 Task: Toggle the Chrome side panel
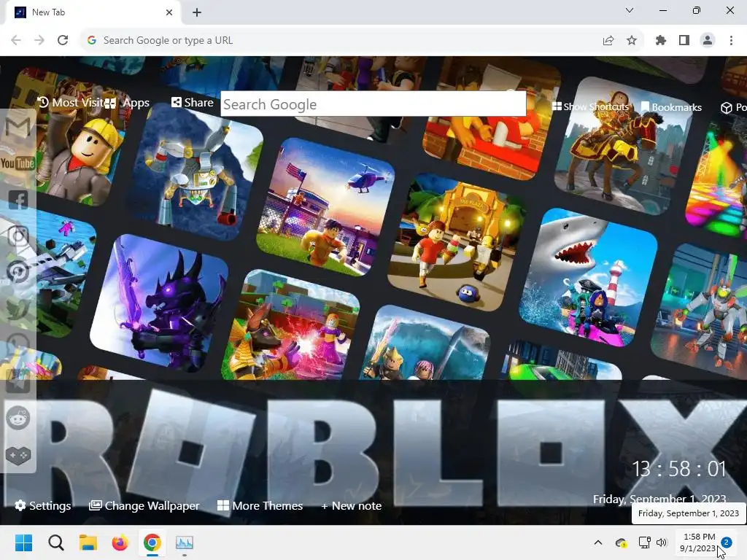[684, 41]
